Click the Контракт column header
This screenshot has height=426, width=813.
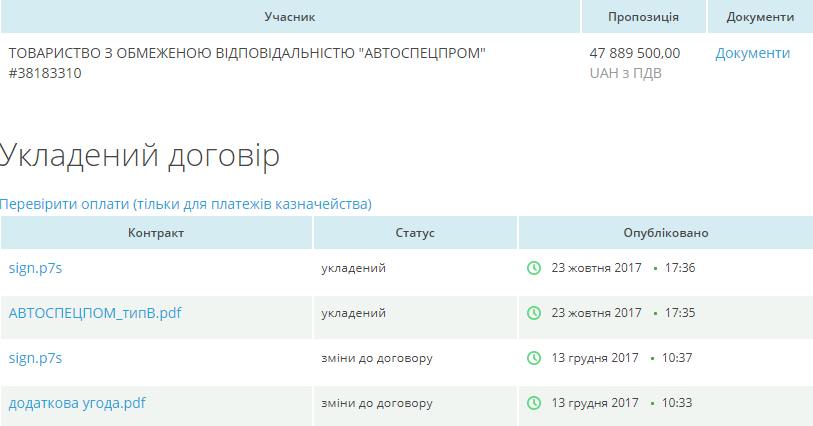click(156, 233)
